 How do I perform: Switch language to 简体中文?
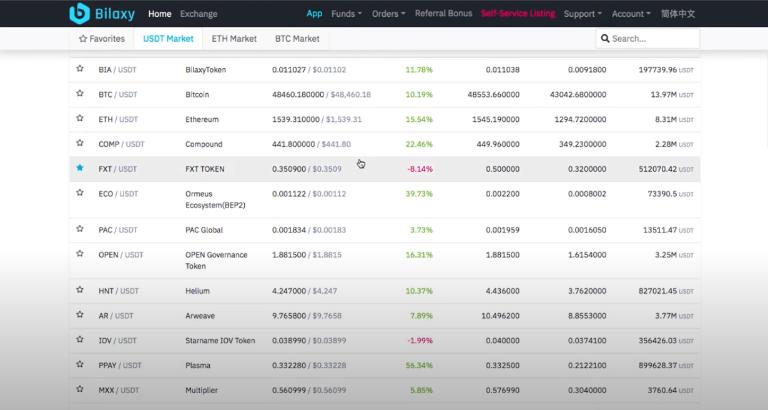click(x=678, y=14)
